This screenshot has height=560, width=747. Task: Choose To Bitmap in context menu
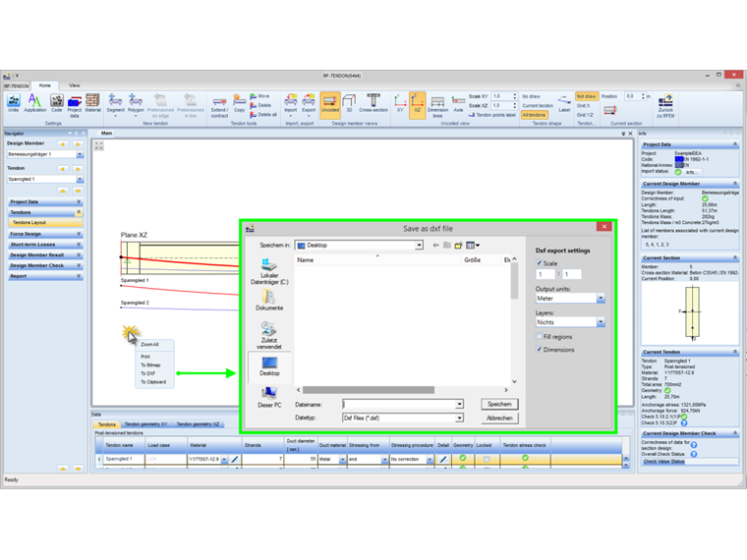pyautogui.click(x=150, y=364)
